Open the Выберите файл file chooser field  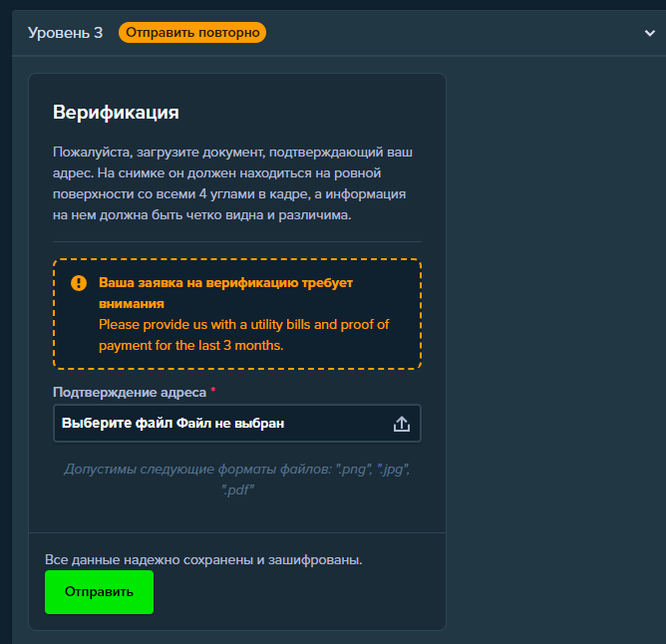(x=237, y=424)
